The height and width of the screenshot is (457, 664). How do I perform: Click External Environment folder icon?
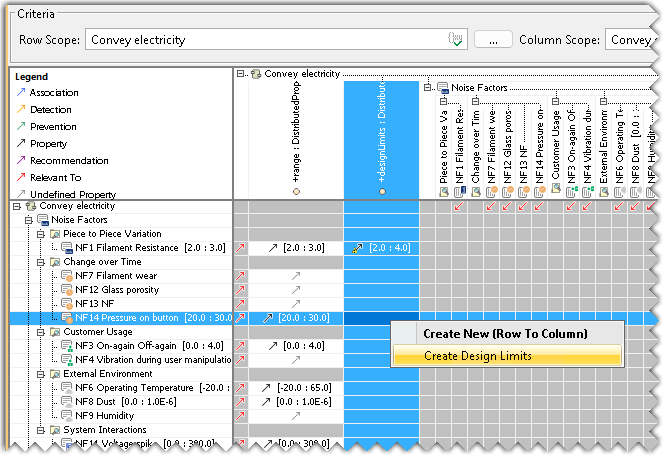[x=55, y=374]
